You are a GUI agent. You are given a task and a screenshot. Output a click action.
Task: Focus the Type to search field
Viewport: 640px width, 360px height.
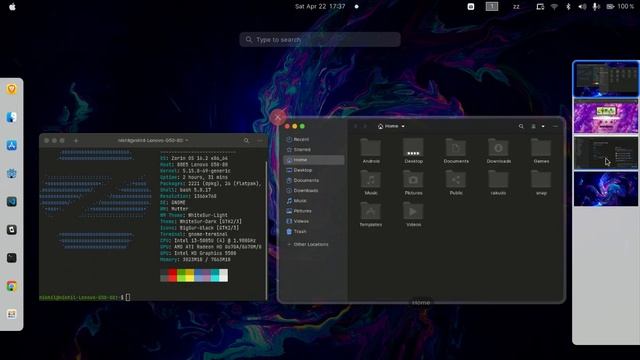(x=320, y=40)
